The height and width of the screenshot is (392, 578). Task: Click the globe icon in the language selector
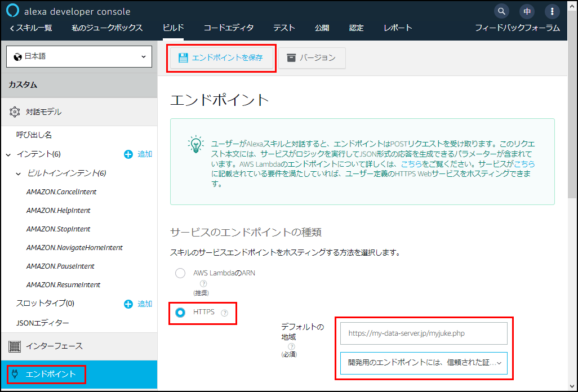(17, 57)
